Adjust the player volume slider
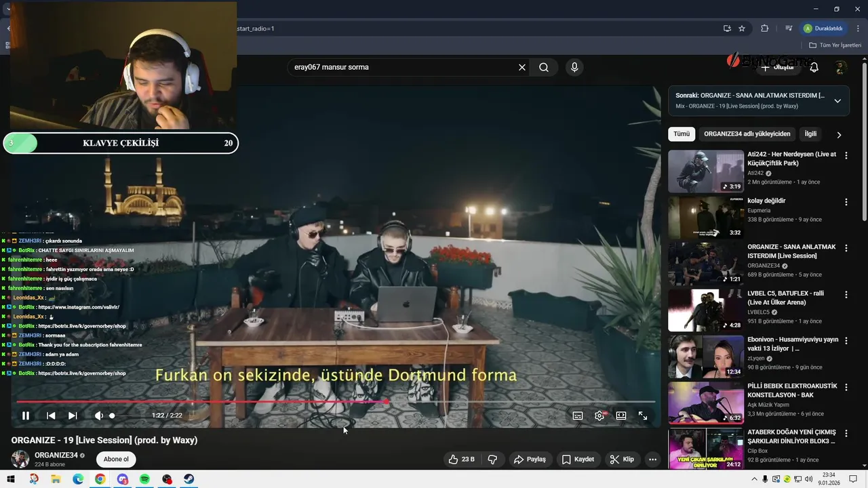The width and height of the screenshot is (868, 488). click(x=127, y=415)
